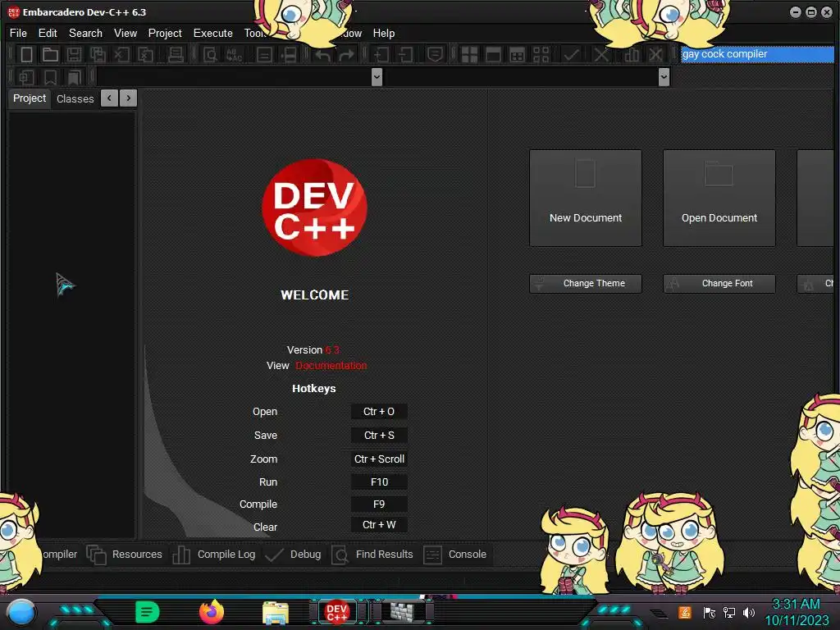
Task: Open the Resources bottom tab
Action: click(125, 555)
